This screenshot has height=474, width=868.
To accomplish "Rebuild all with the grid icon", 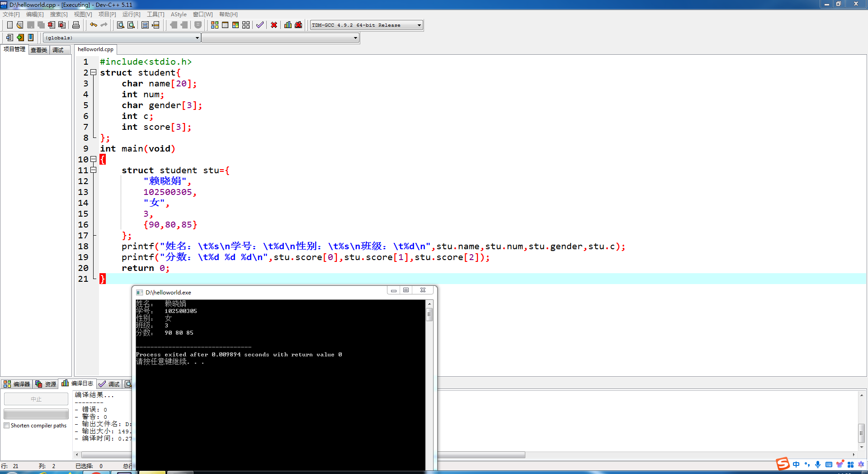I will pos(246,25).
